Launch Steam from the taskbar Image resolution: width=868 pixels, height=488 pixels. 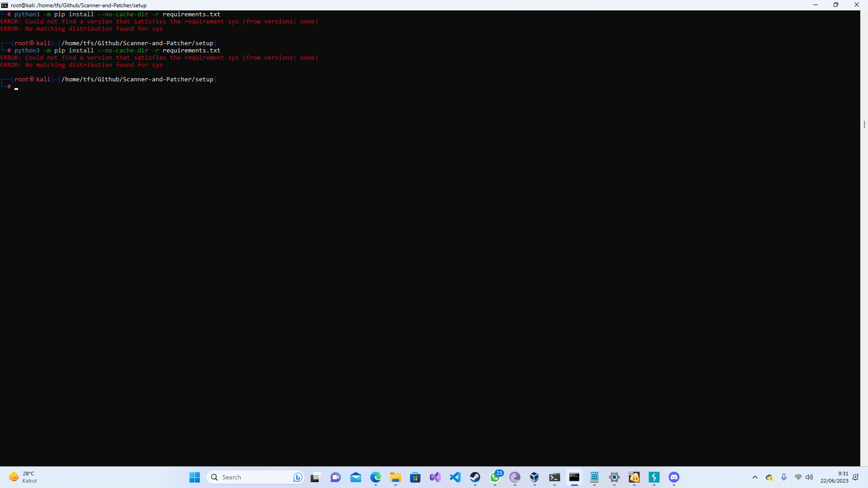[475, 478]
